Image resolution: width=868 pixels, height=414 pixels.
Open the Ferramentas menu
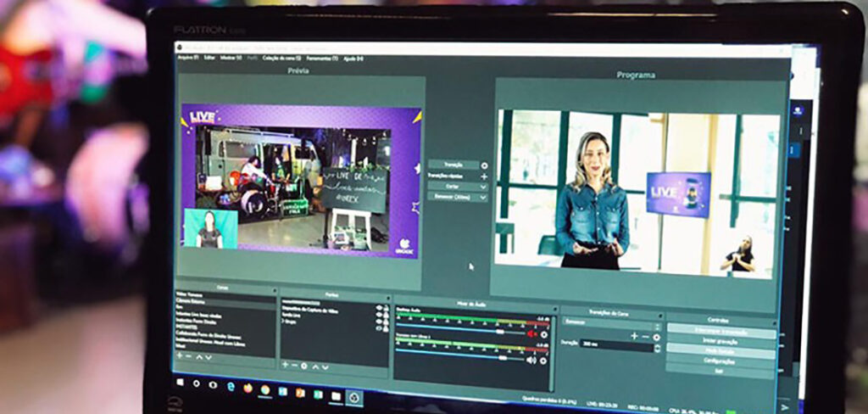coord(321,59)
